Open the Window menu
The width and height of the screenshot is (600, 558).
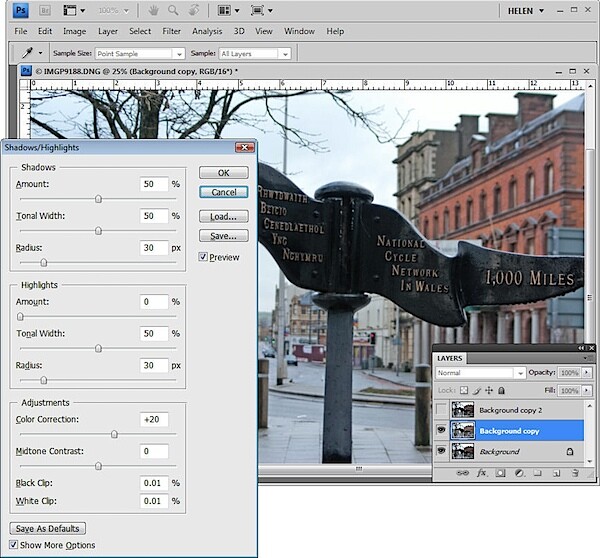coord(299,31)
